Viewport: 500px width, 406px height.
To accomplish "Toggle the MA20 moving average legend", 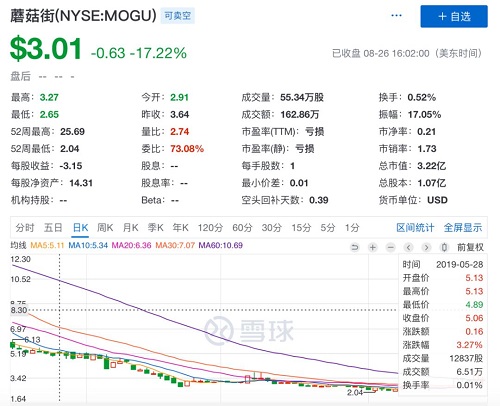I will (x=131, y=246).
